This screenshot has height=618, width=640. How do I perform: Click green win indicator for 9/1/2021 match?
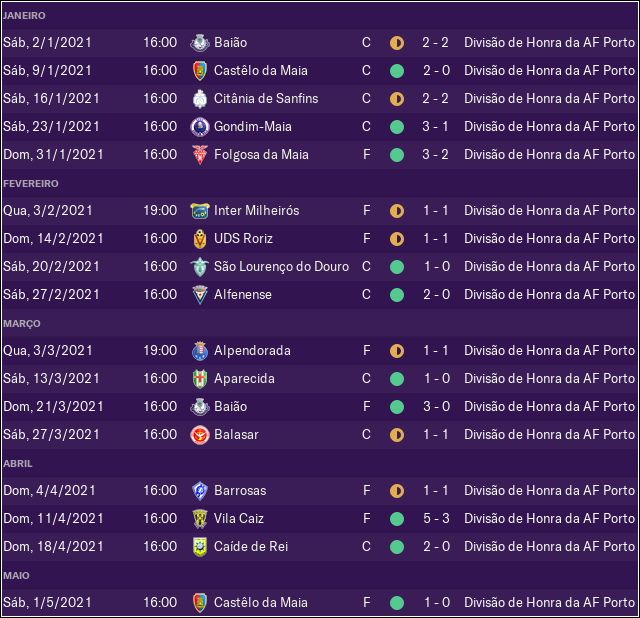[397, 71]
